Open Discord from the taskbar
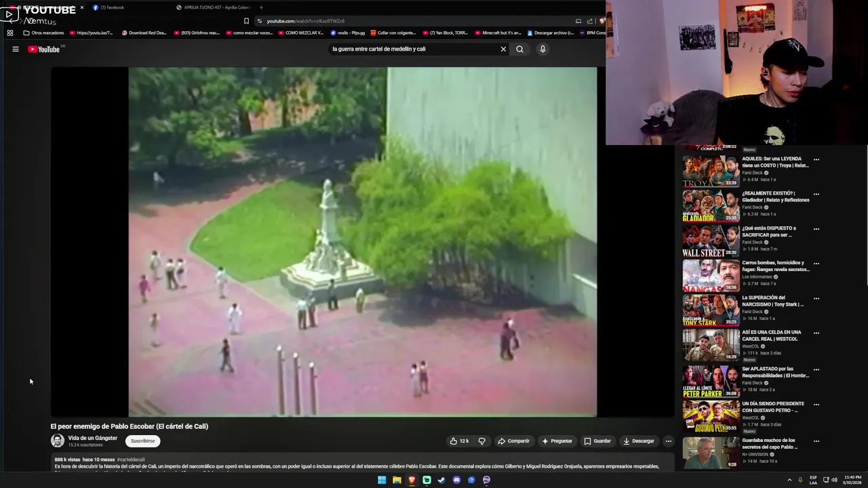The image size is (868, 488). pos(456,480)
